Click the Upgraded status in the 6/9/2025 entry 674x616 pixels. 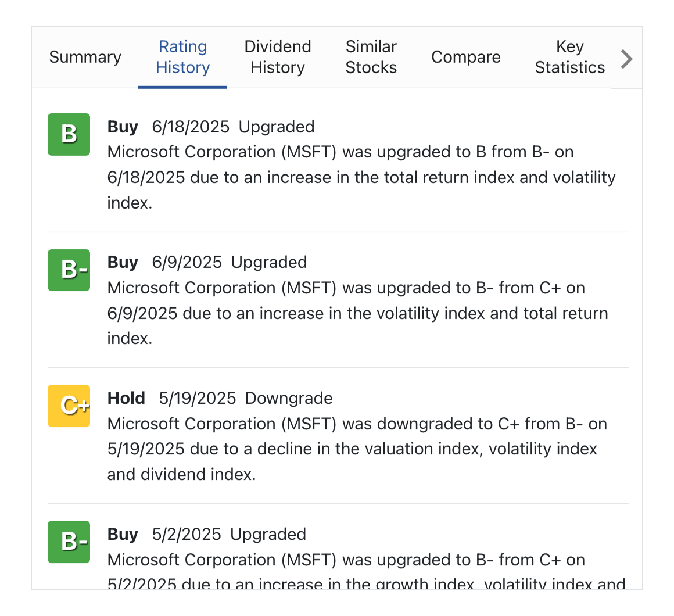click(268, 262)
